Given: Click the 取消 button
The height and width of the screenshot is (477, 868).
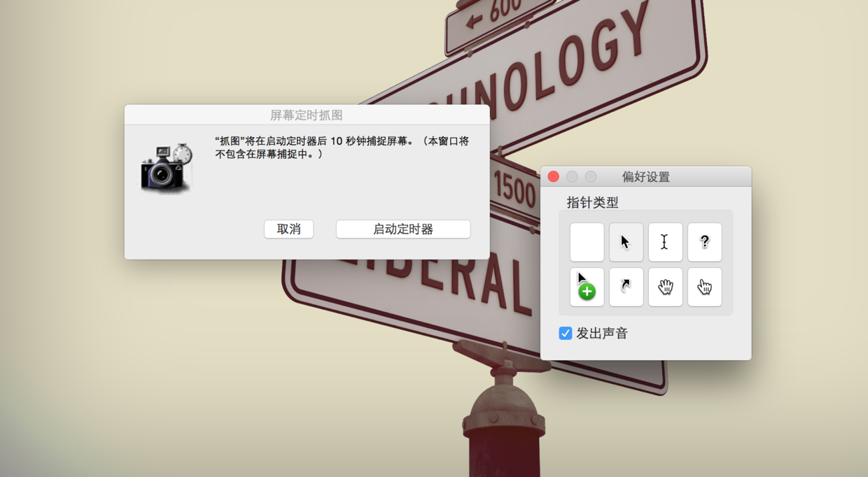Looking at the screenshot, I should [288, 229].
